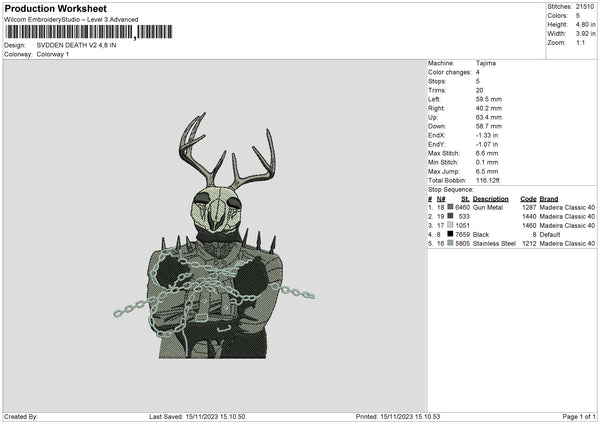Click the Color changes value 4

pos(478,72)
